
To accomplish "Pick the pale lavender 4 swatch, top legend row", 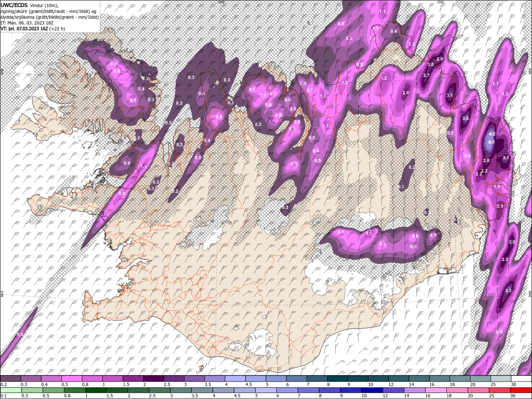I will coord(235,379).
